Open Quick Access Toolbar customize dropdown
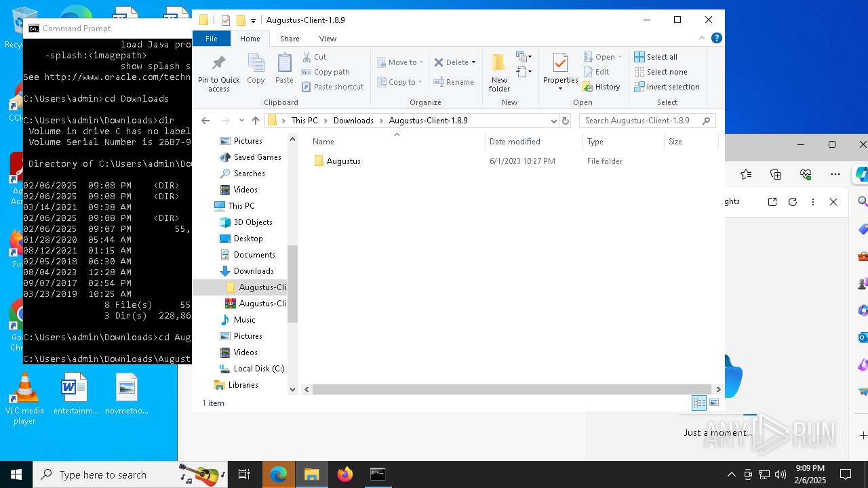 [x=253, y=20]
